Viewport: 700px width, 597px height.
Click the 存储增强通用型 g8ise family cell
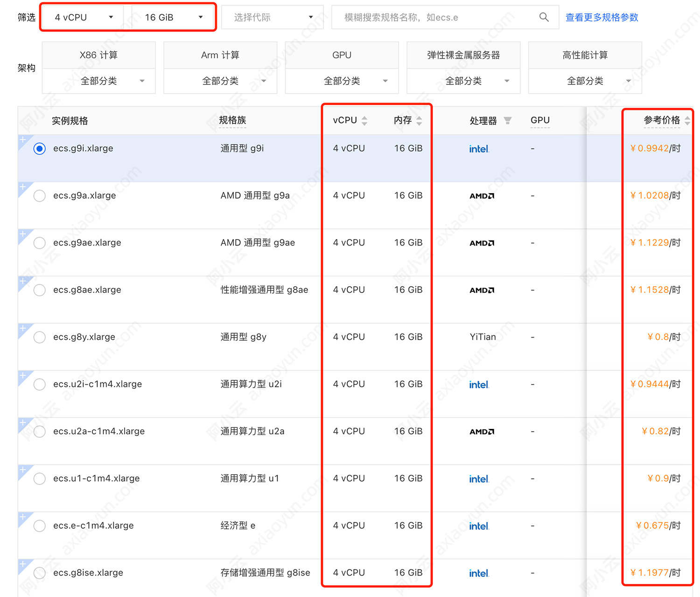(x=265, y=573)
